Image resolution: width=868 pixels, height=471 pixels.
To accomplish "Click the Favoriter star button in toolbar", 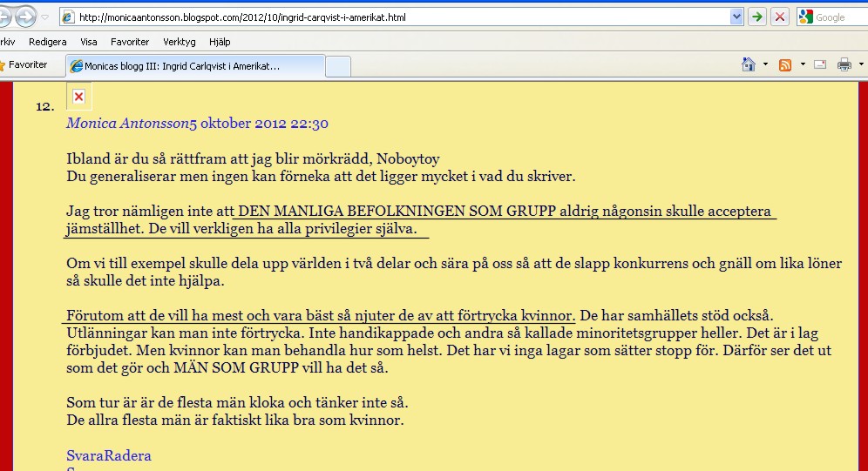I will 24,64.
